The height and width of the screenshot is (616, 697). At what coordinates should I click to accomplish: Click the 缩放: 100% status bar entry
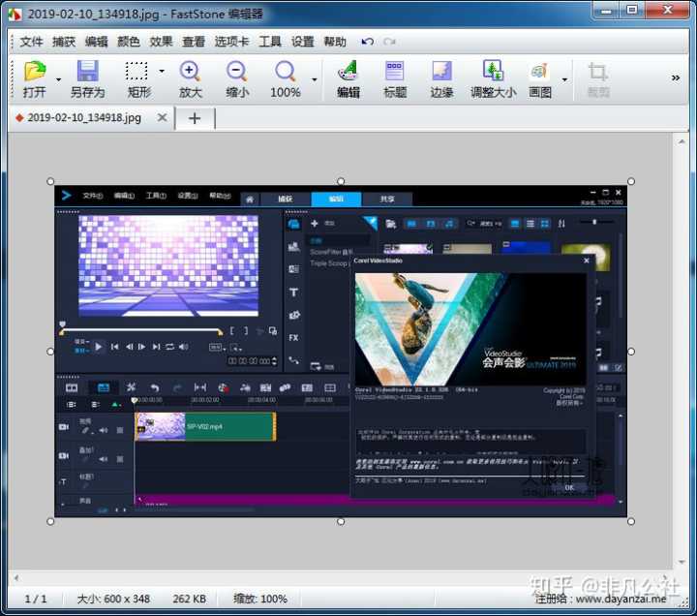(x=260, y=599)
